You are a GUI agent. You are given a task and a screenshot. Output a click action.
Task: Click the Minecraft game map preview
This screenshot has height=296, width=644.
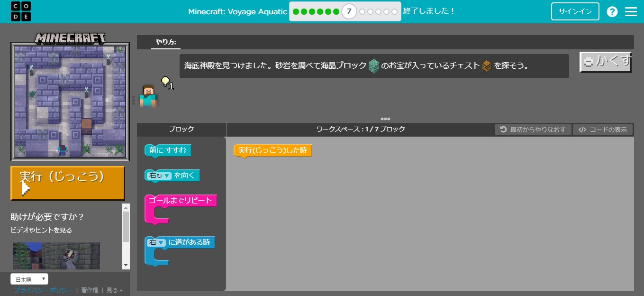tap(70, 102)
